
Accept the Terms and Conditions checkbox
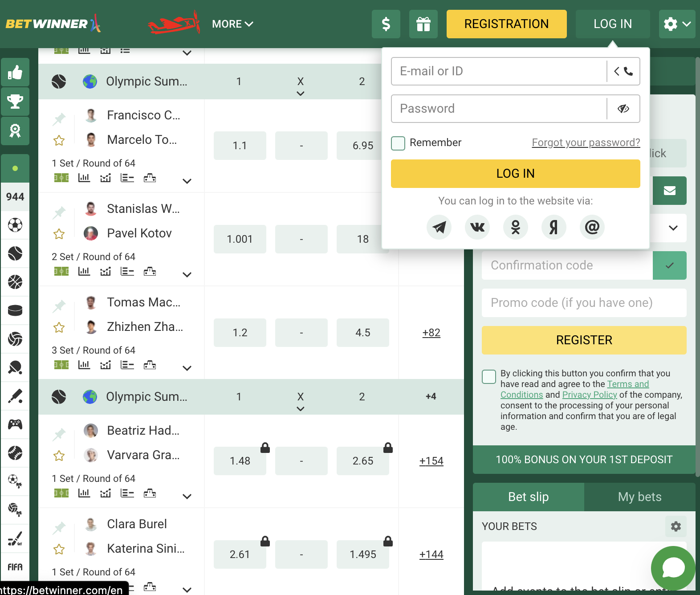(489, 377)
